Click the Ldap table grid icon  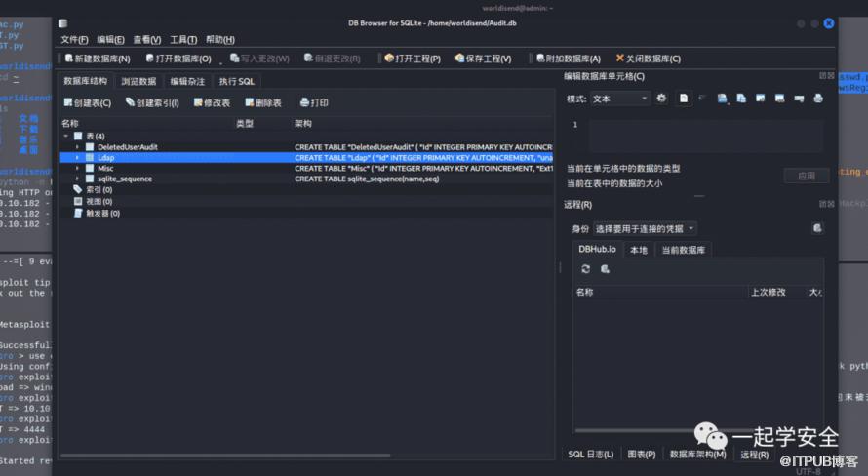90,158
